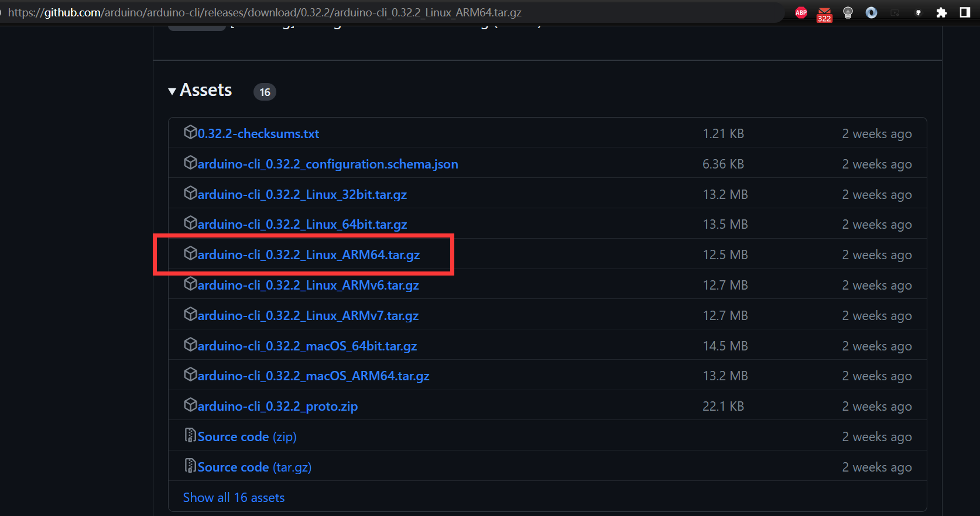Image resolution: width=980 pixels, height=516 pixels.
Task: Click "2 weeks ago" in the checksums.txt row
Action: click(877, 134)
